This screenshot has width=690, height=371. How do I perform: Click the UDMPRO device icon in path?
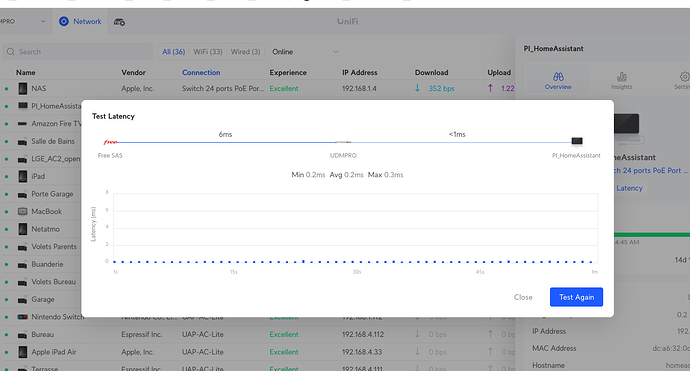pyautogui.click(x=343, y=142)
